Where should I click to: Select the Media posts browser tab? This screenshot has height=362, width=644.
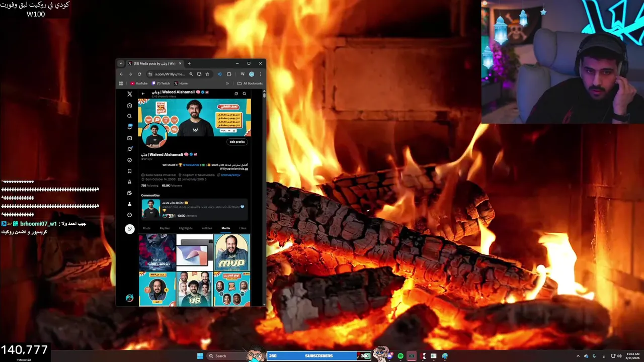point(154,63)
